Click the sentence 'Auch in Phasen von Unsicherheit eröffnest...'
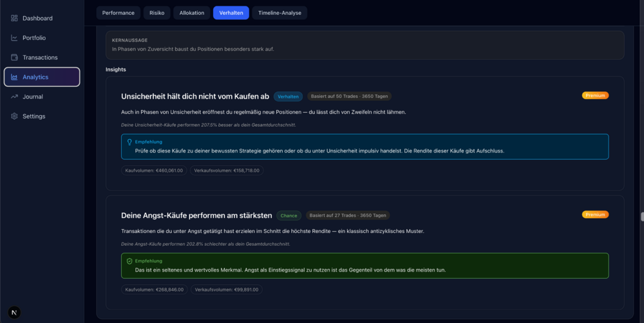This screenshot has height=323, width=644. (263, 112)
